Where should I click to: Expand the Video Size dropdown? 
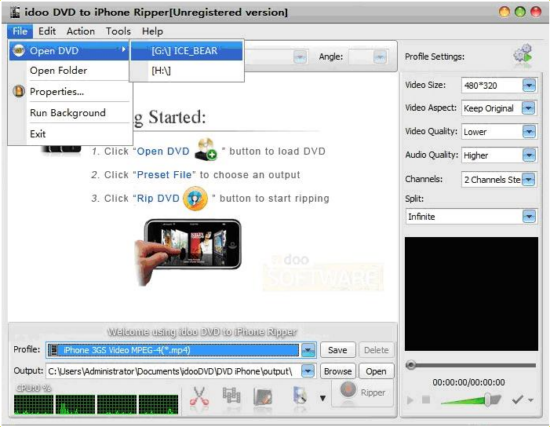(x=529, y=85)
